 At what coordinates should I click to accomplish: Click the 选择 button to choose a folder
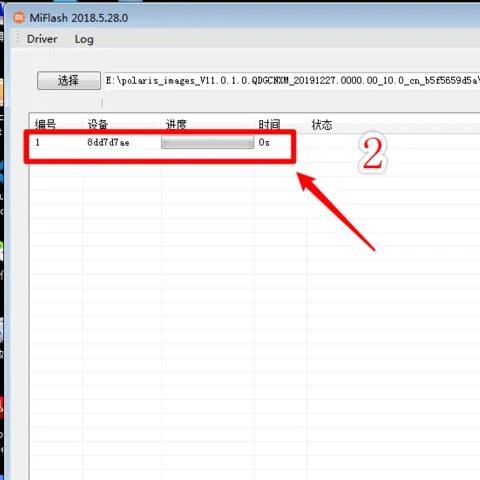click(x=69, y=81)
